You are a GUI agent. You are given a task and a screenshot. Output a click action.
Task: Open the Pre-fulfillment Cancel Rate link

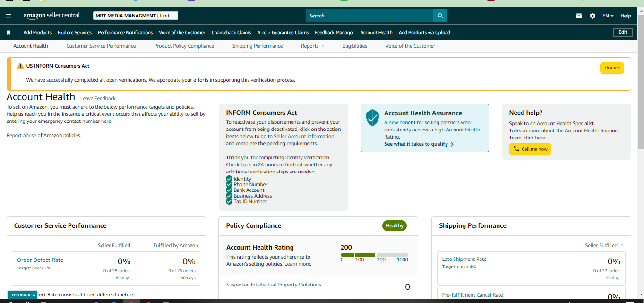click(472, 295)
